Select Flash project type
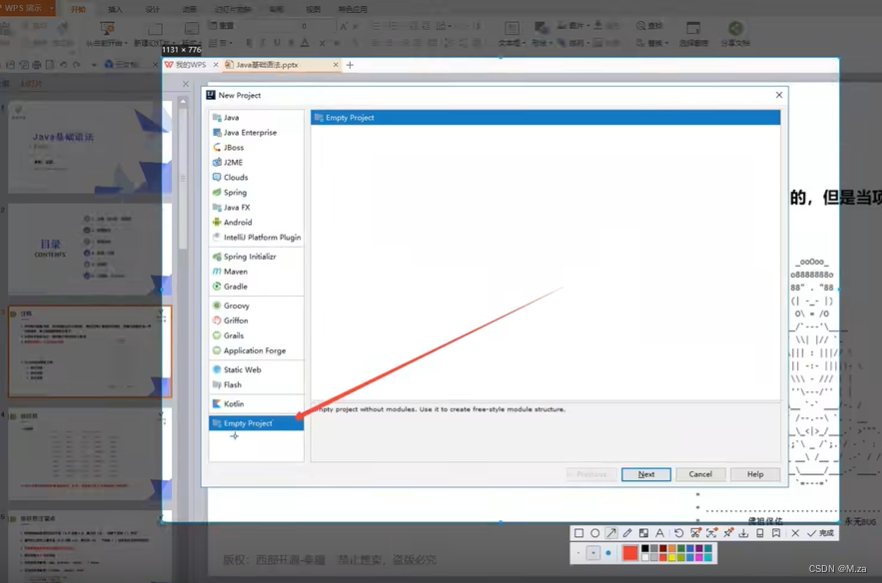 (256, 385)
